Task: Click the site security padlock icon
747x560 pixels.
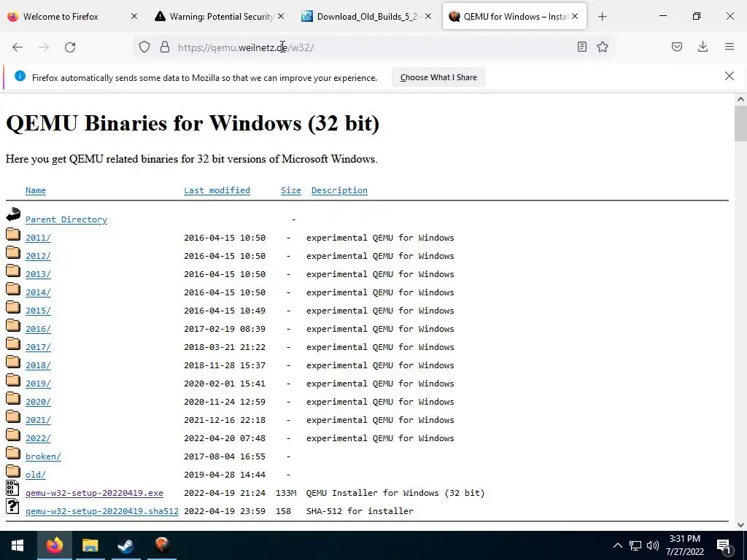Action: (x=165, y=47)
